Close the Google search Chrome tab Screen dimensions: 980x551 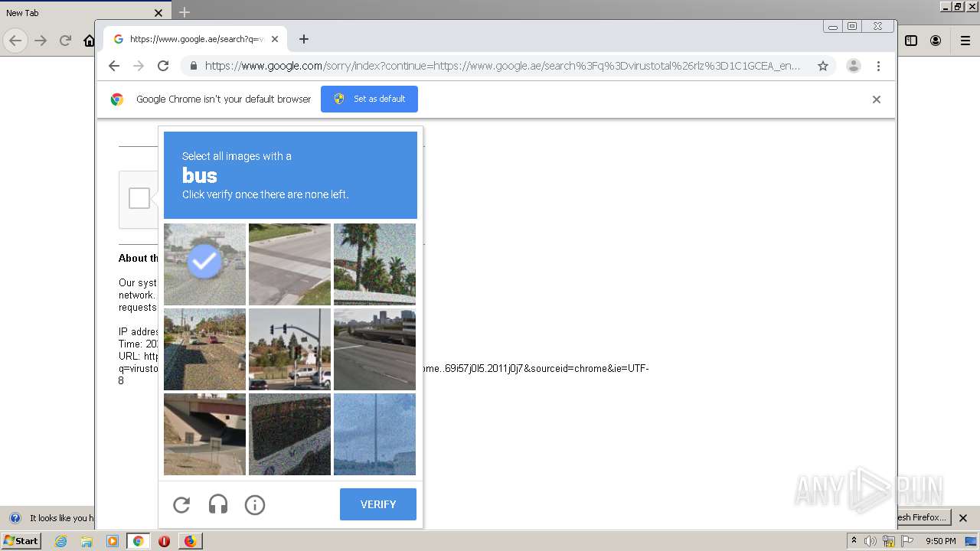275,39
